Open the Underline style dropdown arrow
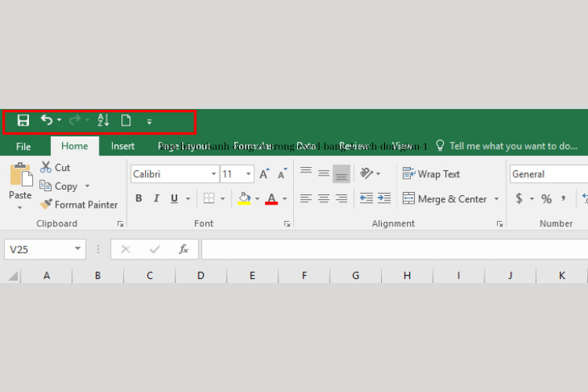 pyautogui.click(x=188, y=198)
